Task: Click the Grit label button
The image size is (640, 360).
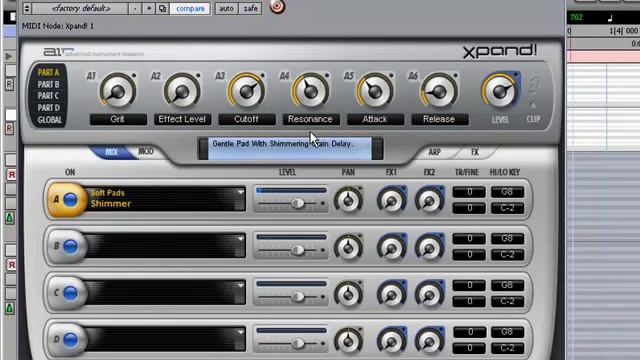Action: pos(118,119)
